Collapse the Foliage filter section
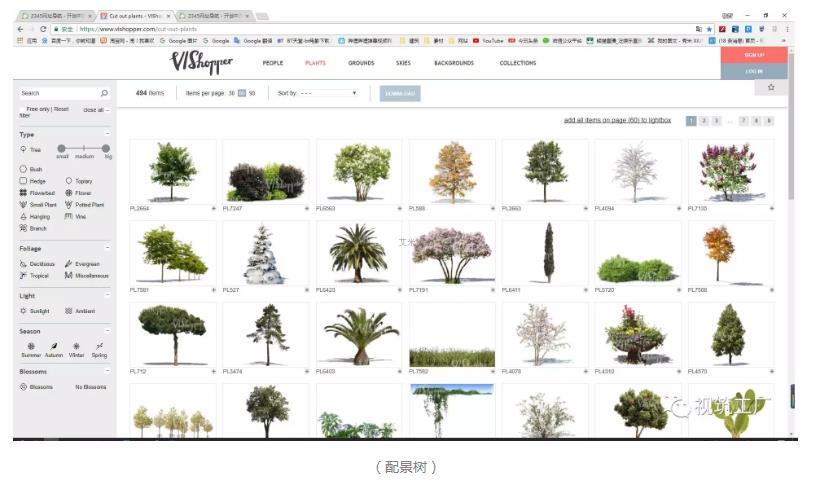The width and height of the screenshot is (816, 481). pos(107,248)
